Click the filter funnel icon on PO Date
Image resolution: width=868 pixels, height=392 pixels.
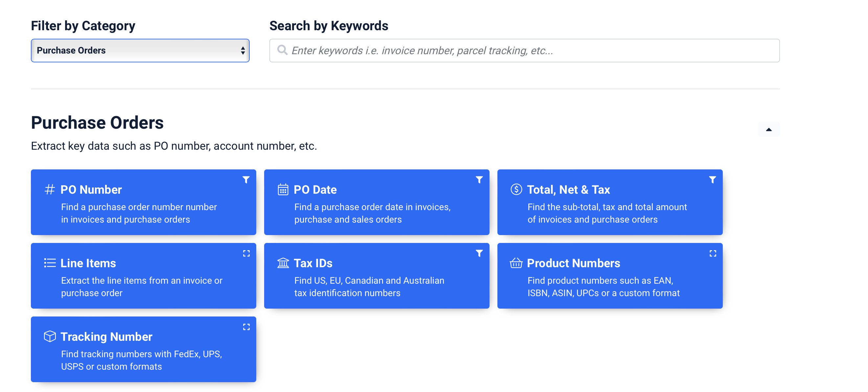pyautogui.click(x=479, y=180)
